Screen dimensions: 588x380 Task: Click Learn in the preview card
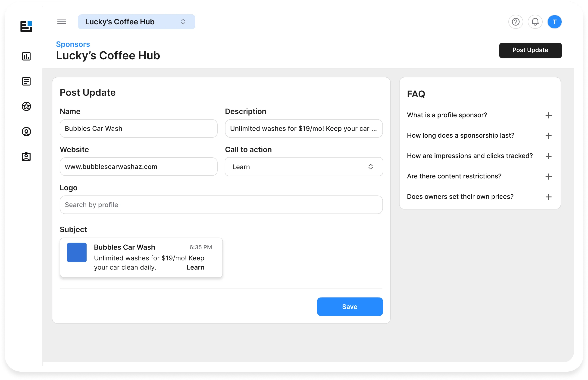tap(195, 267)
